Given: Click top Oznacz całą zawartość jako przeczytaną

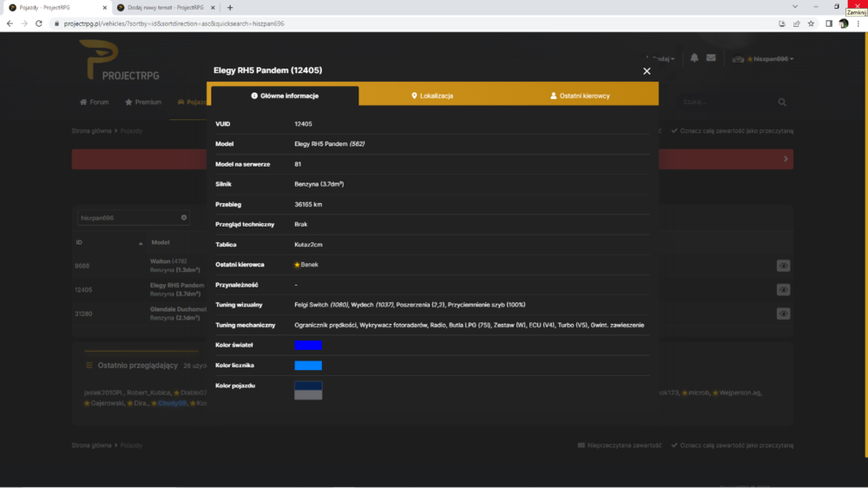Looking at the screenshot, I should (x=733, y=131).
